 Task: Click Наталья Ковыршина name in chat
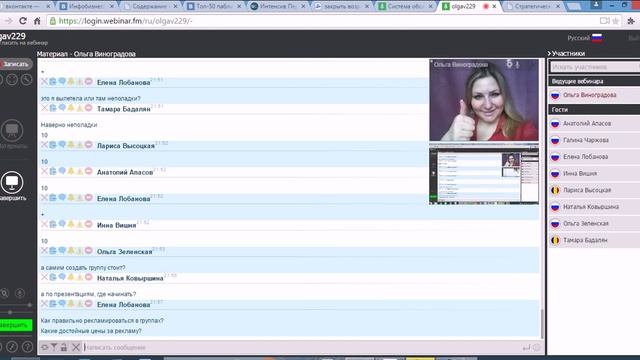130,278
